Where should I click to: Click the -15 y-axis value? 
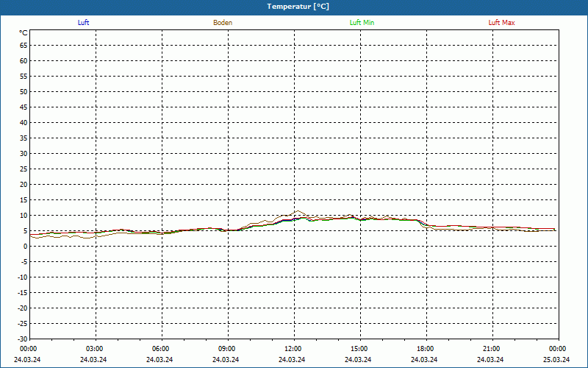coord(23,292)
